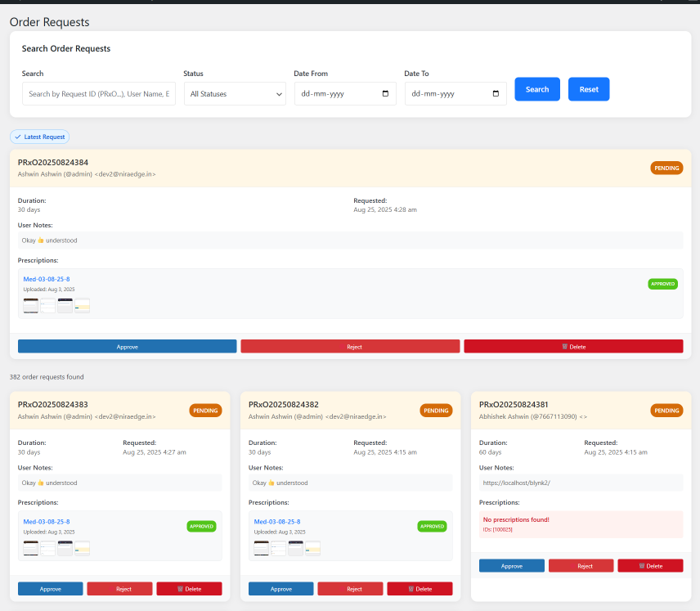
Task: Click last prescription thumbnail in PRxO20250824384
Action: (82, 305)
